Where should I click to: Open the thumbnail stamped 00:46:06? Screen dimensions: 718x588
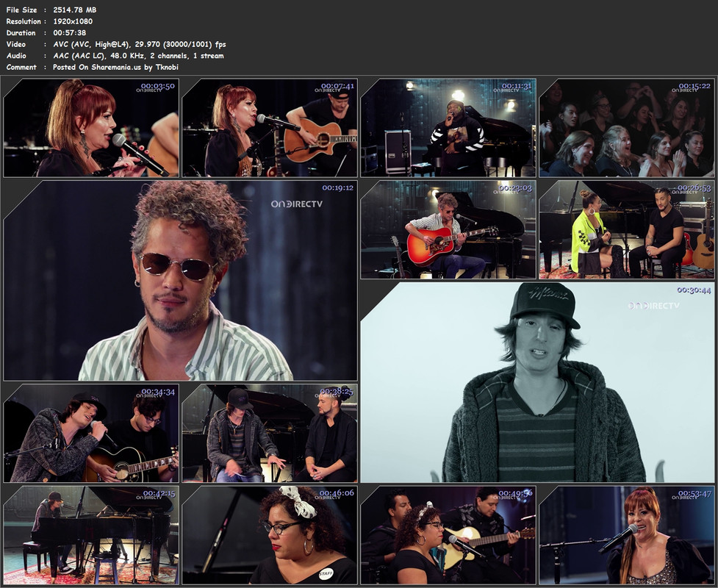tap(270, 535)
